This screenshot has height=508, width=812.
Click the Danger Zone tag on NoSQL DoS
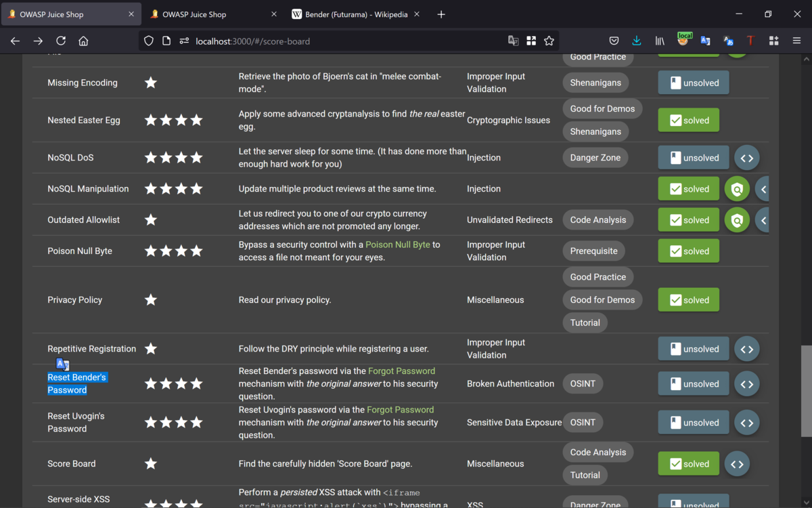pos(595,158)
